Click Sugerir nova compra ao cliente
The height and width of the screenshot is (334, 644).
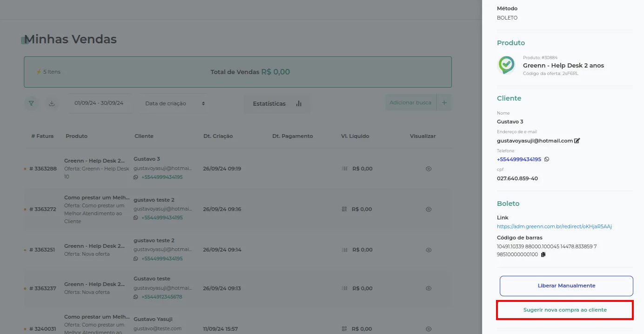(565, 310)
